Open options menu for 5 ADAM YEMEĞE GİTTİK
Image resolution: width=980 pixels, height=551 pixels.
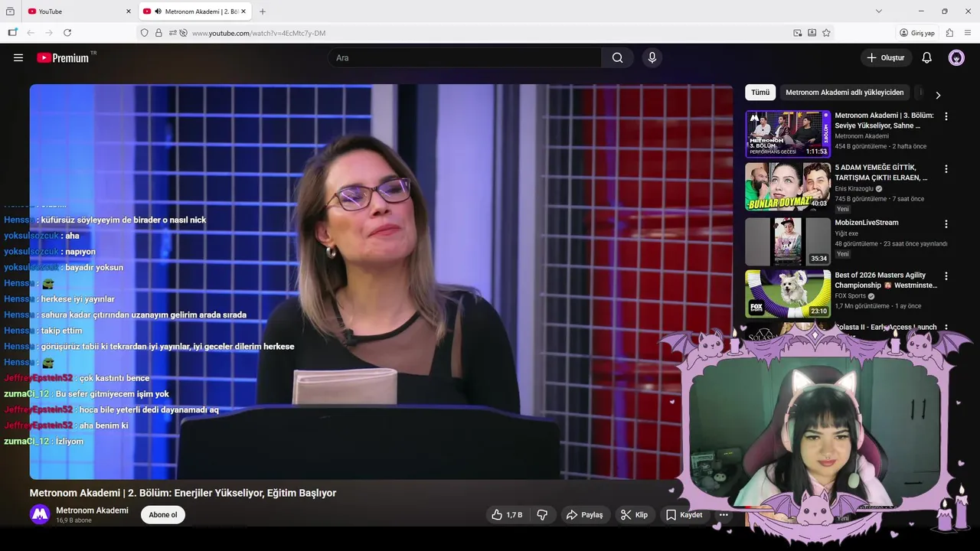click(x=946, y=168)
